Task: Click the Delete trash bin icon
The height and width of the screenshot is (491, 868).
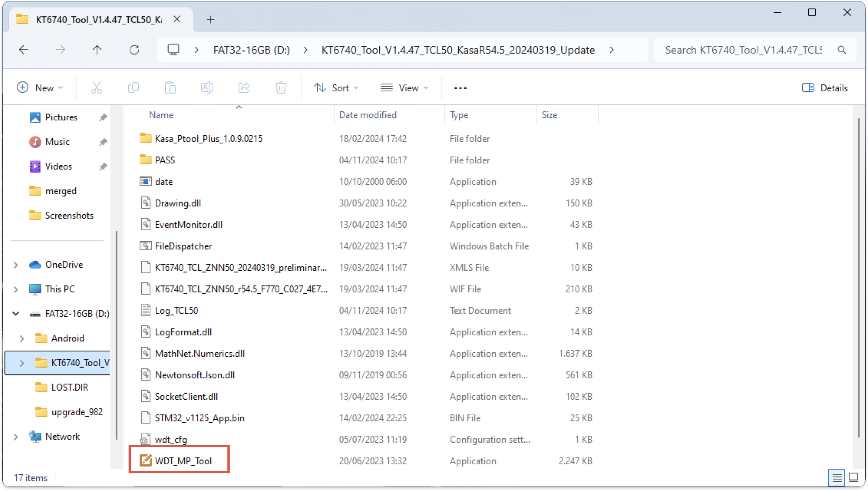Action: click(x=281, y=88)
